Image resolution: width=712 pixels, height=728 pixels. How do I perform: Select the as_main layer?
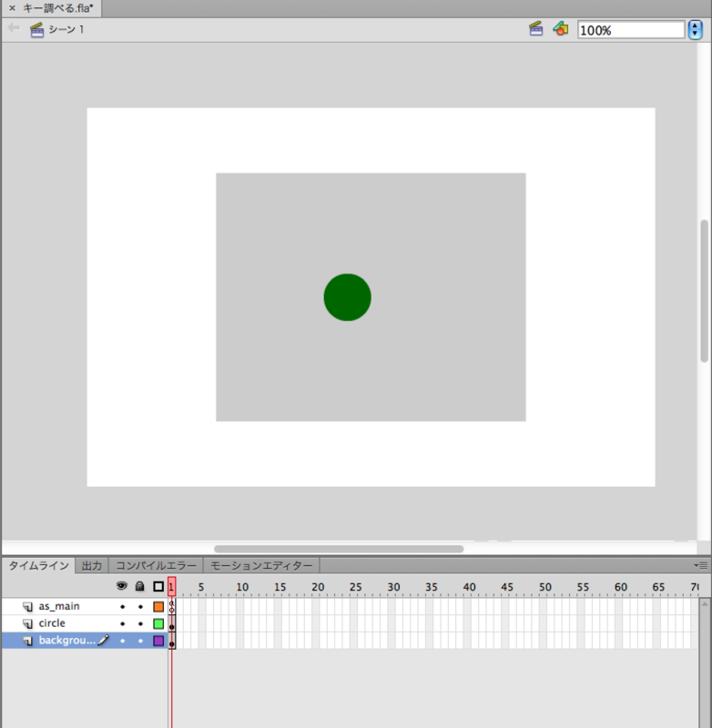(x=59, y=606)
